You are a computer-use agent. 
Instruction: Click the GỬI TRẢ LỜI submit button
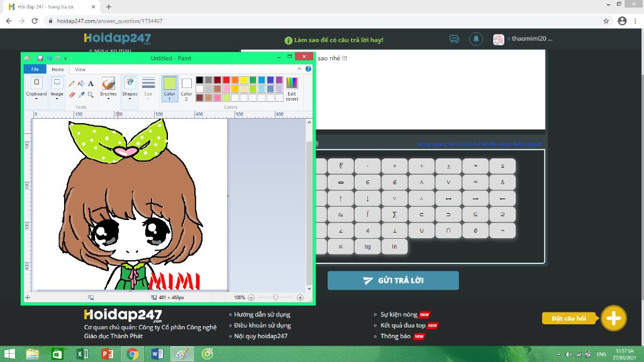point(393,280)
